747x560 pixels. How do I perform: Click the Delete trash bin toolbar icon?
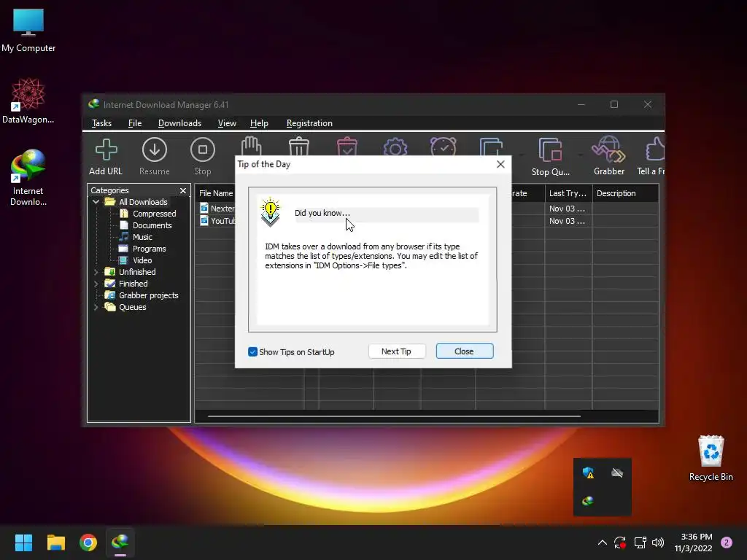pyautogui.click(x=299, y=146)
